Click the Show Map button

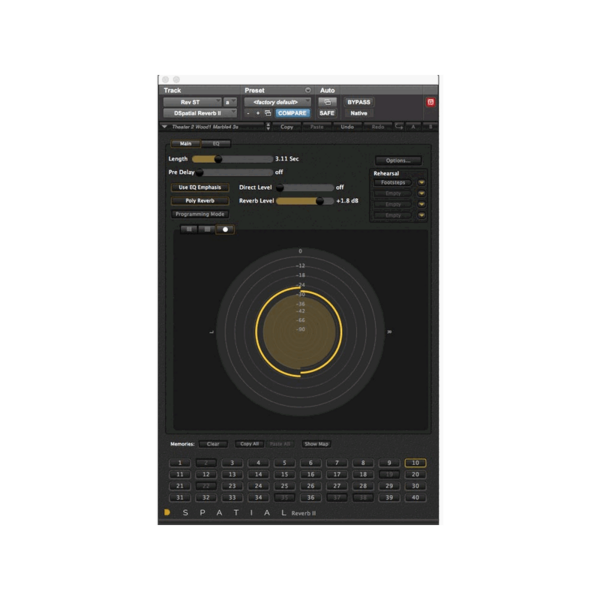click(x=316, y=444)
